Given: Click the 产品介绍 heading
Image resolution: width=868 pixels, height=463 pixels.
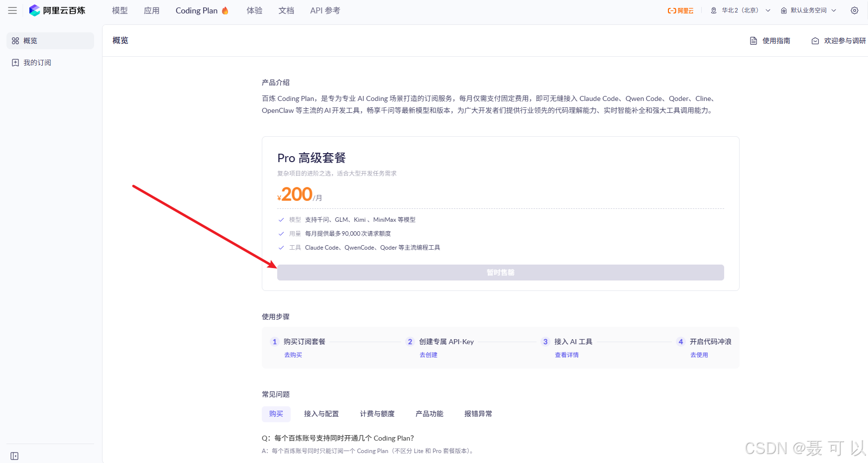Looking at the screenshot, I should coord(276,83).
